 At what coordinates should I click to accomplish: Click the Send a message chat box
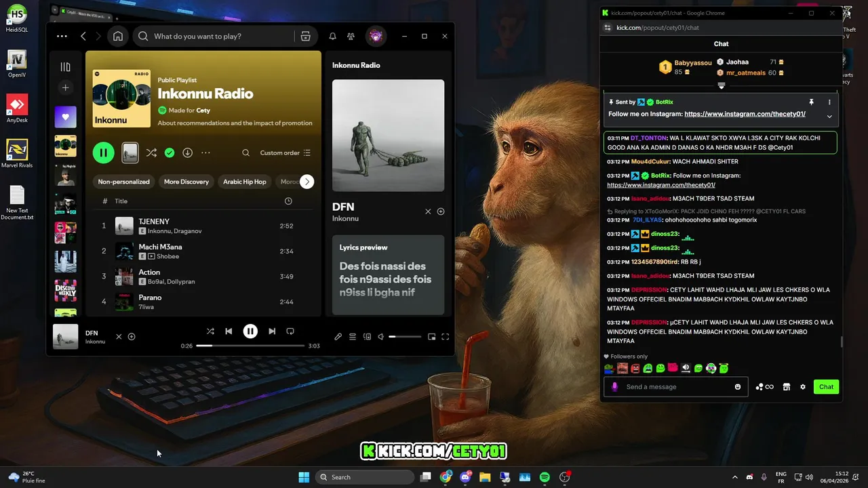pos(677,387)
